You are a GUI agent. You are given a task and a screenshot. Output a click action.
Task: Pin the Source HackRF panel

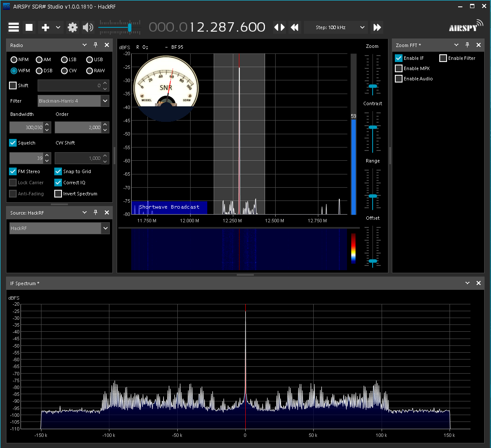pyautogui.click(x=95, y=212)
